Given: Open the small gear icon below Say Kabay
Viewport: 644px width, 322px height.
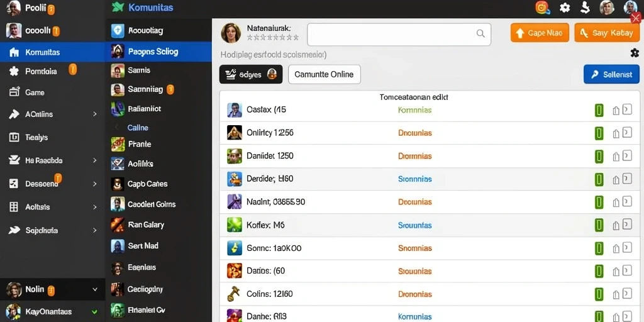Looking at the screenshot, I should (x=634, y=53).
